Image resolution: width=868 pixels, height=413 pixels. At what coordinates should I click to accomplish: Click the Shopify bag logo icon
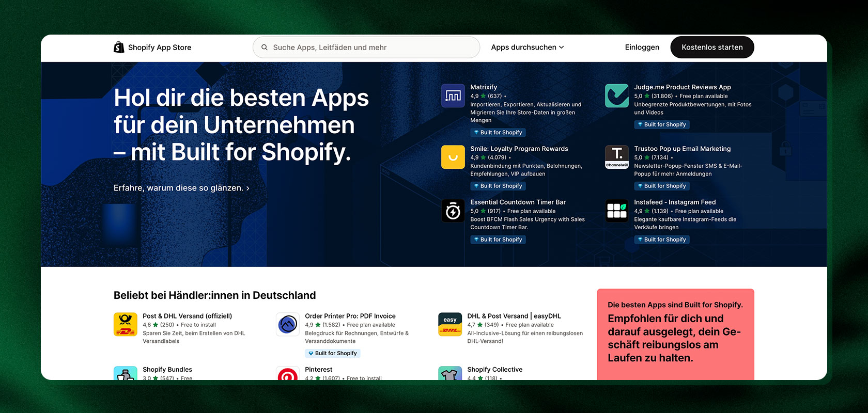(119, 47)
